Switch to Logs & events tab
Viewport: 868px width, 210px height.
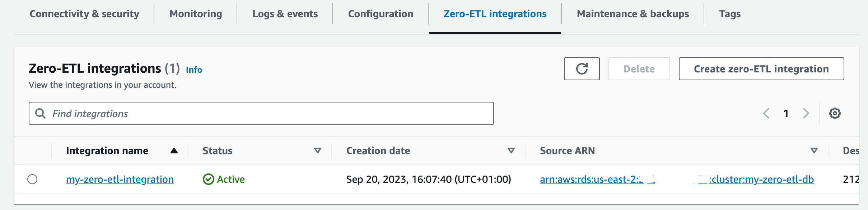pos(285,14)
